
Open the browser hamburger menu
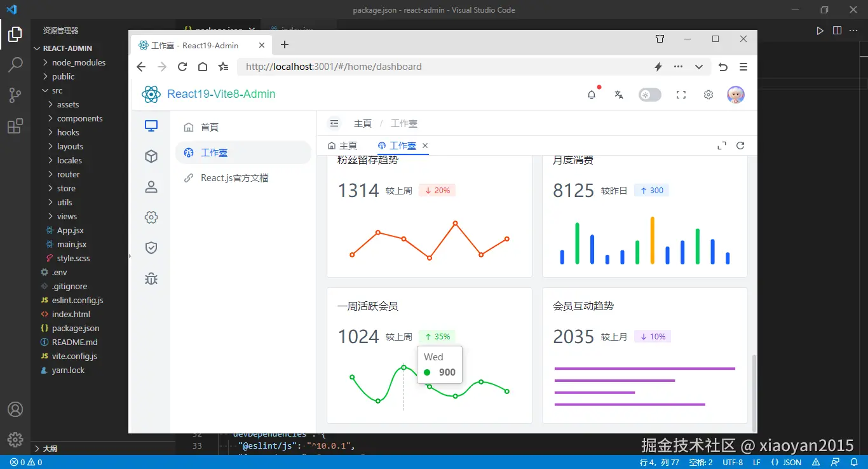tap(743, 67)
